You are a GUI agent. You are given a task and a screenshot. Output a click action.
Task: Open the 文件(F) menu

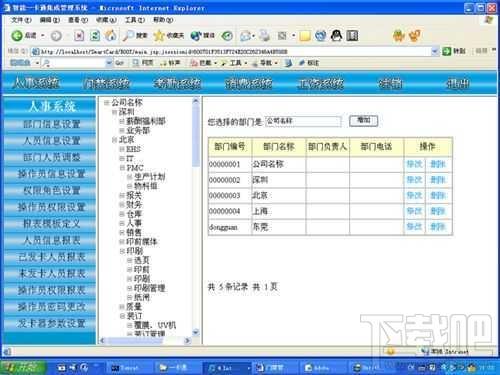click(x=21, y=20)
